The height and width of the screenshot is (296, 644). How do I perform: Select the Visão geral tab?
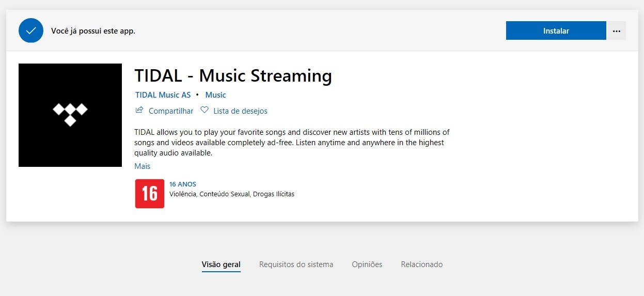pyautogui.click(x=221, y=264)
